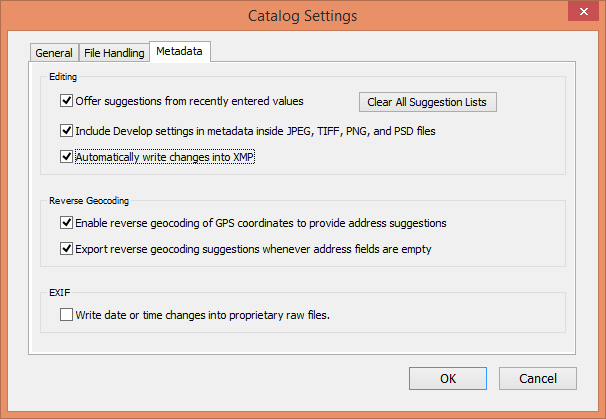Tick the Write date or time changes checkbox
The image size is (606, 419).
66,315
